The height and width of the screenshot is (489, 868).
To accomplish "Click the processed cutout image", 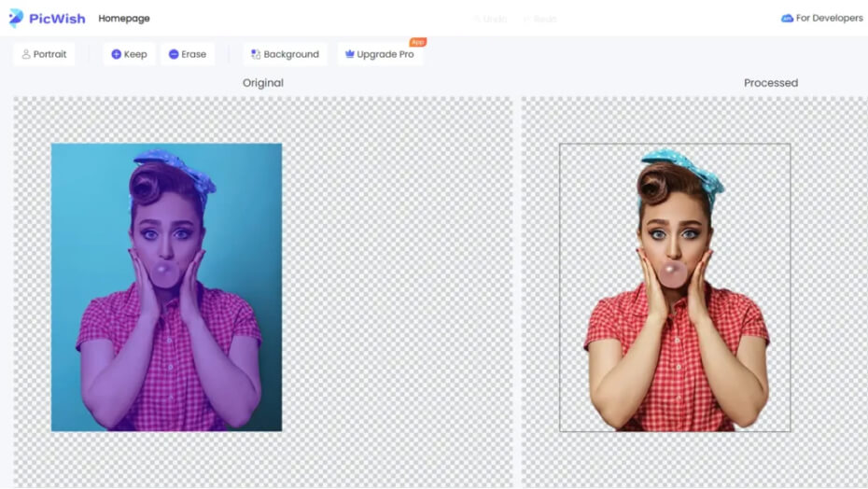I will pos(675,317).
